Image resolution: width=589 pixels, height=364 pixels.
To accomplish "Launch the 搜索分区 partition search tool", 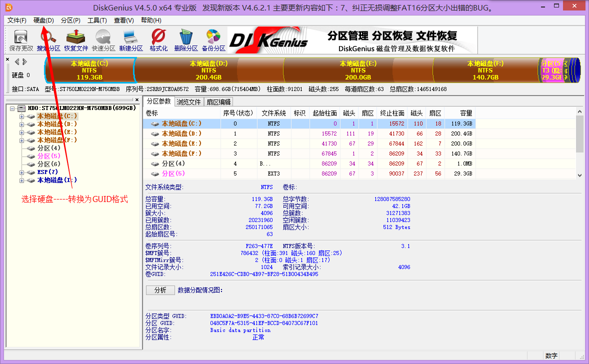I will (48, 40).
